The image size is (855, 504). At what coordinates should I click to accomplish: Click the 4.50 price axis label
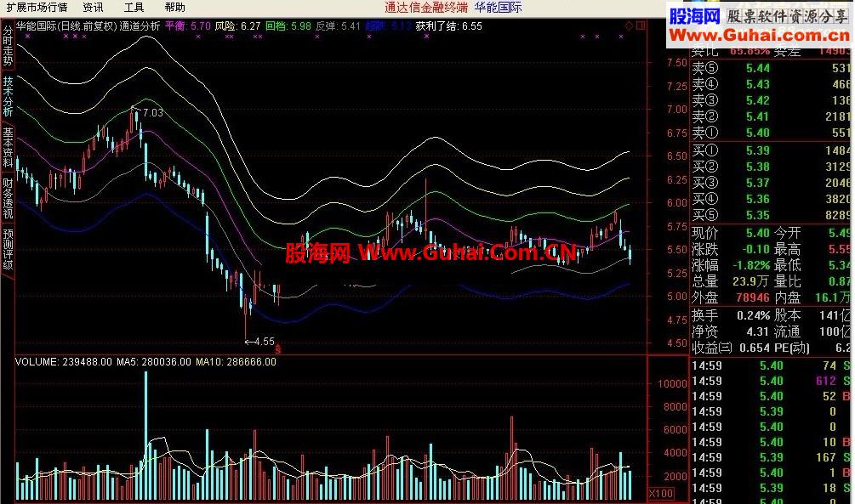(676, 343)
